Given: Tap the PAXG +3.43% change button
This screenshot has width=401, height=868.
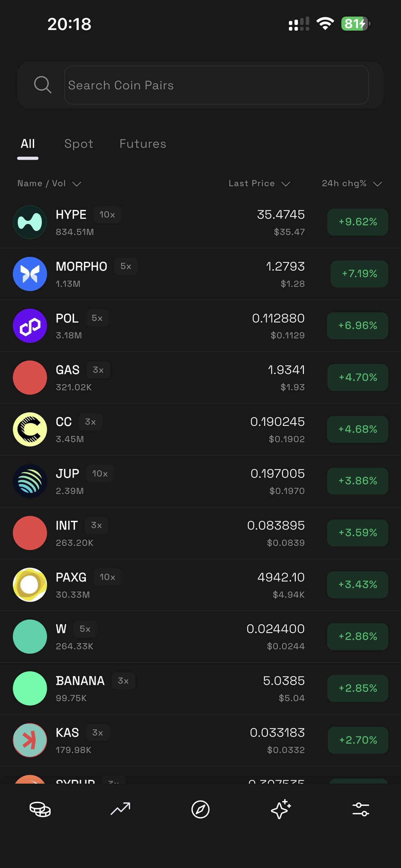Looking at the screenshot, I should 358,585.
